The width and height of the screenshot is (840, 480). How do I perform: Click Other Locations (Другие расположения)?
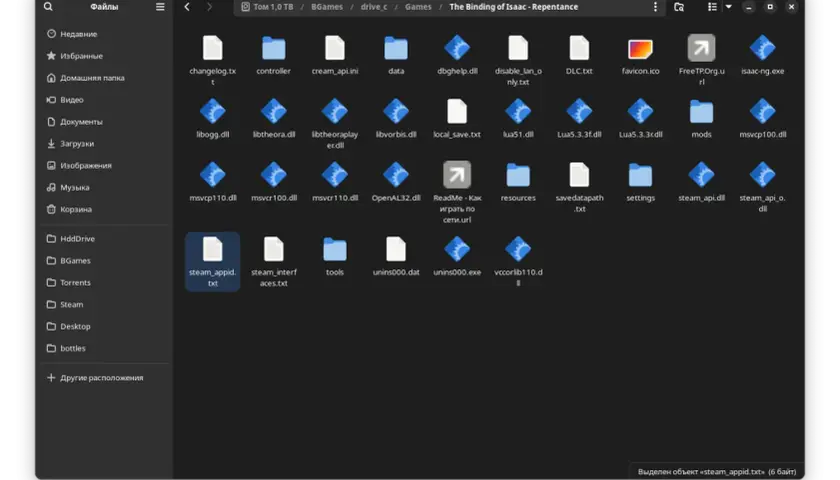(x=104, y=378)
